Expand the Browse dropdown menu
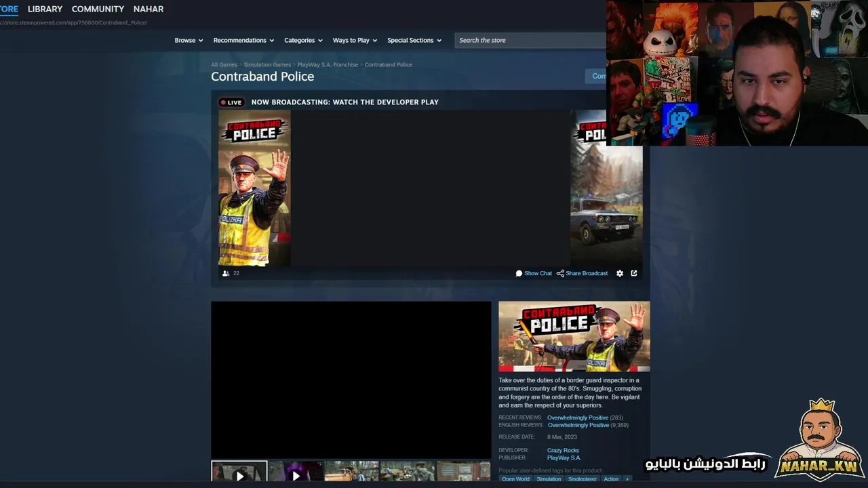868x488 pixels. point(189,40)
